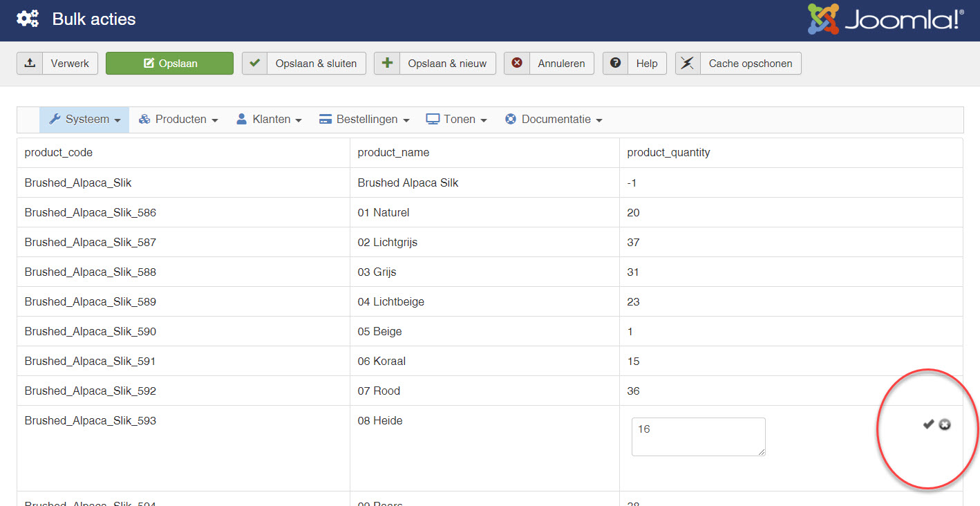Click the quantity text field showing 16
Image resolution: width=980 pixels, height=506 pixels.
tap(698, 436)
